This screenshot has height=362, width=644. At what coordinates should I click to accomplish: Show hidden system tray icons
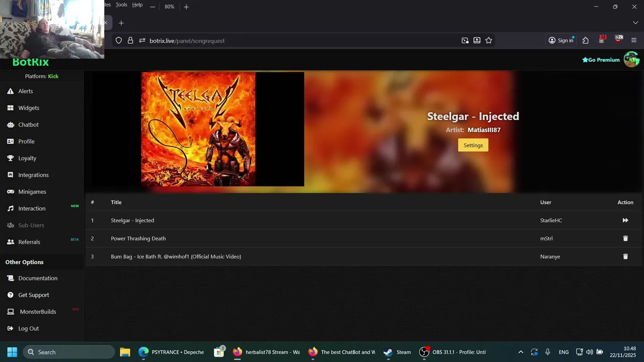pos(521,352)
